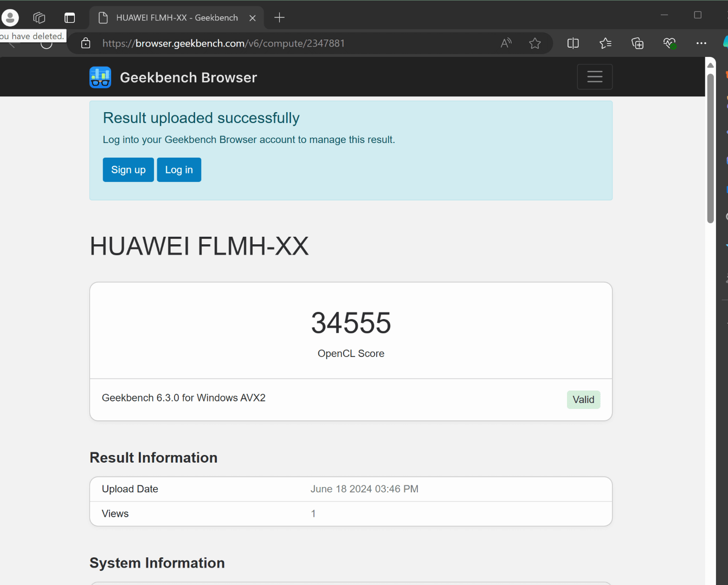Click the Geekbench Browser logo icon
The image size is (728, 585).
[x=100, y=77]
